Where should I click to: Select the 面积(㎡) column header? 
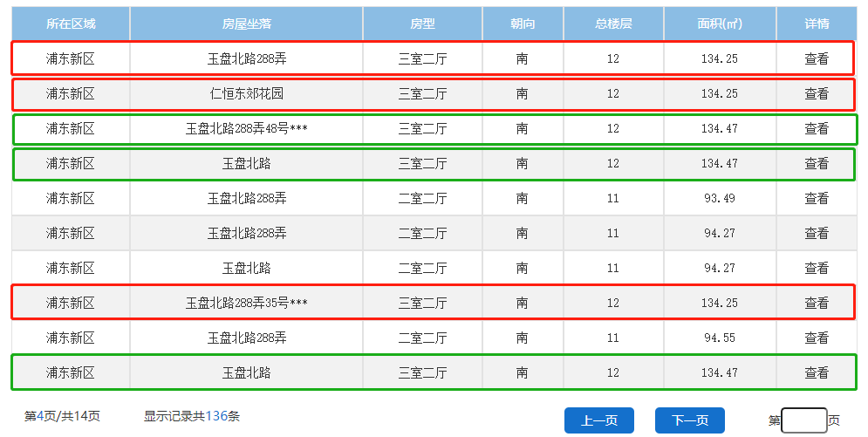[720, 24]
